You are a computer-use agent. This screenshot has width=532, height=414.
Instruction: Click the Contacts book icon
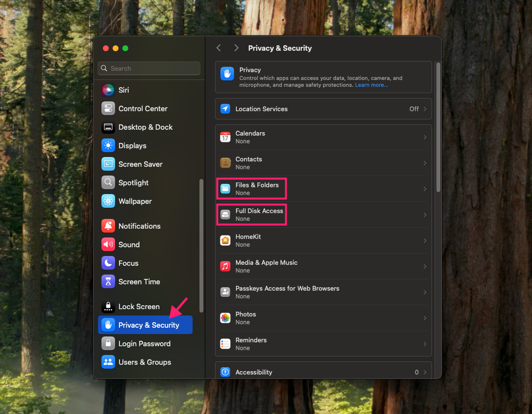225,163
